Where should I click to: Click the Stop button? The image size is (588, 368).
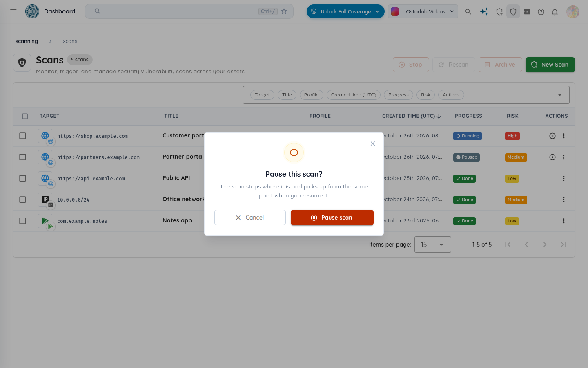tap(411, 65)
